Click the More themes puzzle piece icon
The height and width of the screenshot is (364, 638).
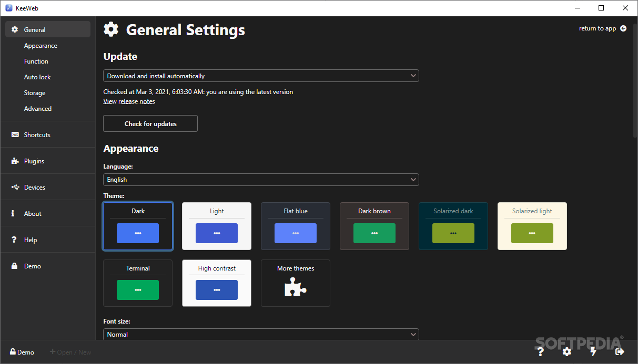tap(296, 287)
